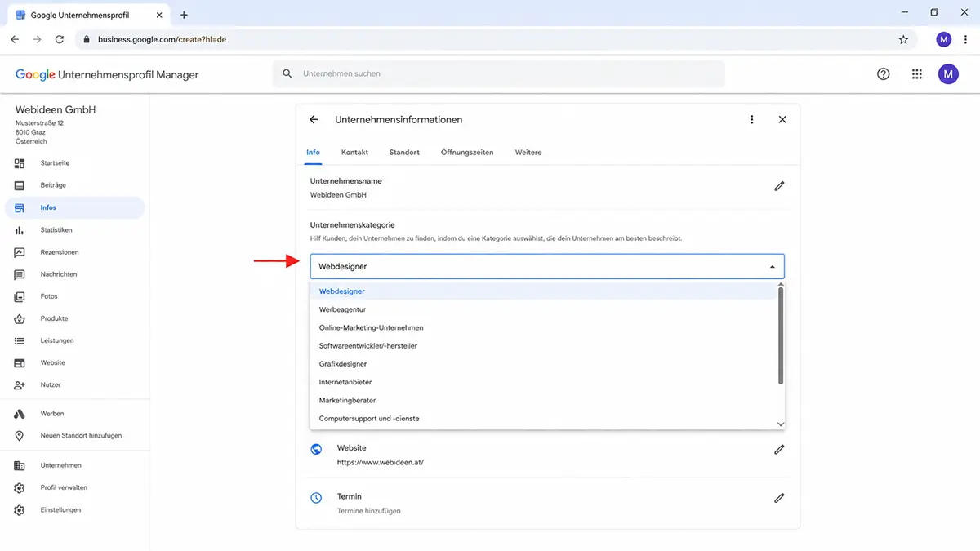980x551 pixels.
Task: Switch to the Info tab
Action: click(x=313, y=153)
